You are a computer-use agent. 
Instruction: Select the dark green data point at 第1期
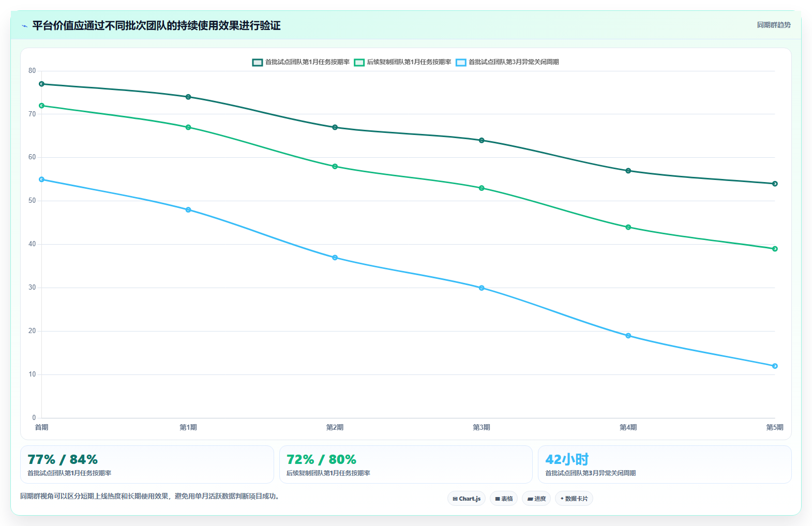(x=188, y=97)
